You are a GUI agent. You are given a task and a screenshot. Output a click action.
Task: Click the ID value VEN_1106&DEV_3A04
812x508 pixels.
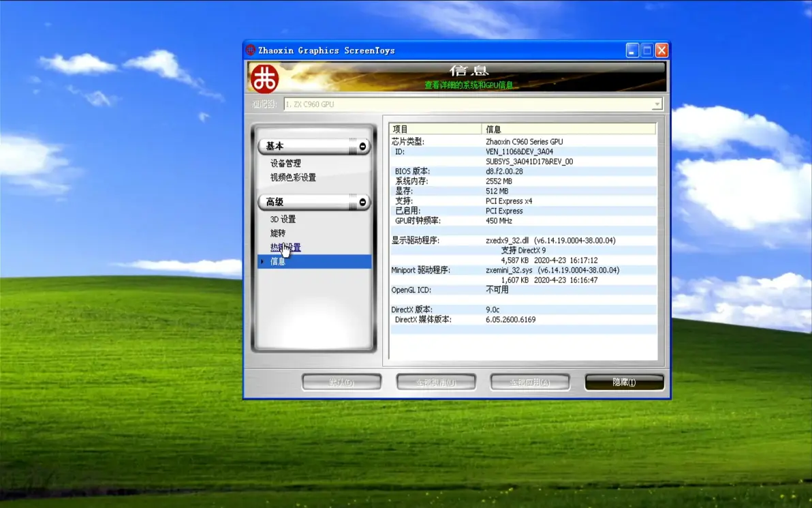coord(519,151)
